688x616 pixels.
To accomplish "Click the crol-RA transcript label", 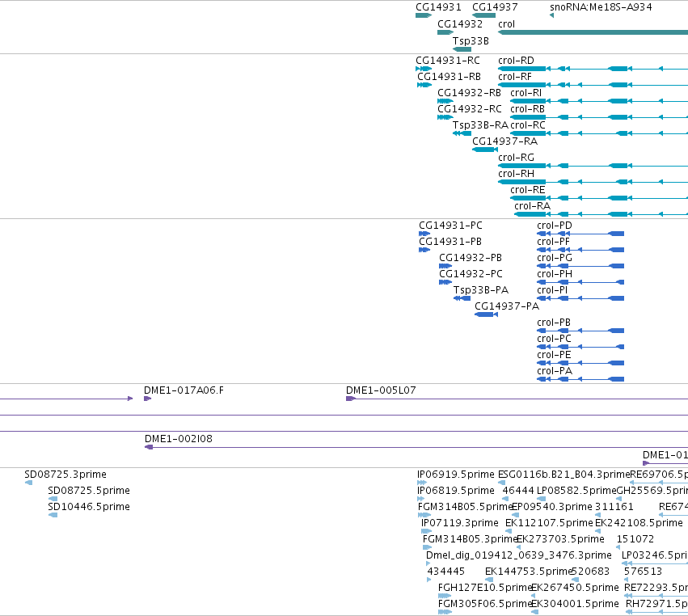I will pos(532,206).
